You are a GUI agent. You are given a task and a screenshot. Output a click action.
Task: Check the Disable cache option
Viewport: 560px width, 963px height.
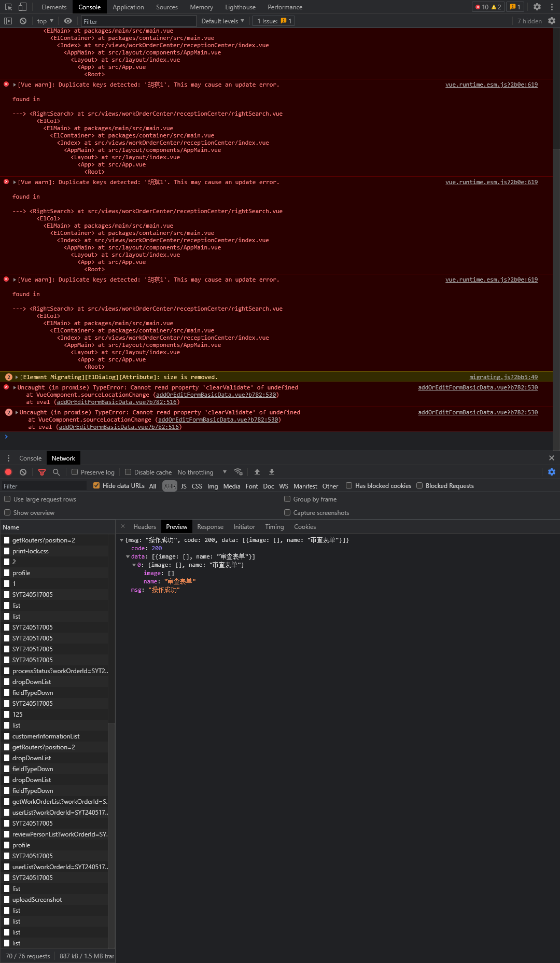[128, 472]
